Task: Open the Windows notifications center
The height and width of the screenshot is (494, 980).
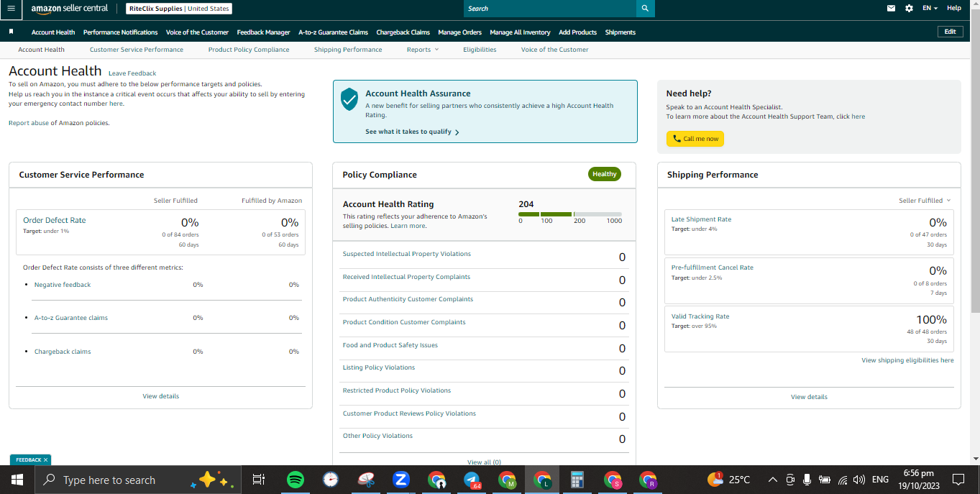Action: coord(958,480)
